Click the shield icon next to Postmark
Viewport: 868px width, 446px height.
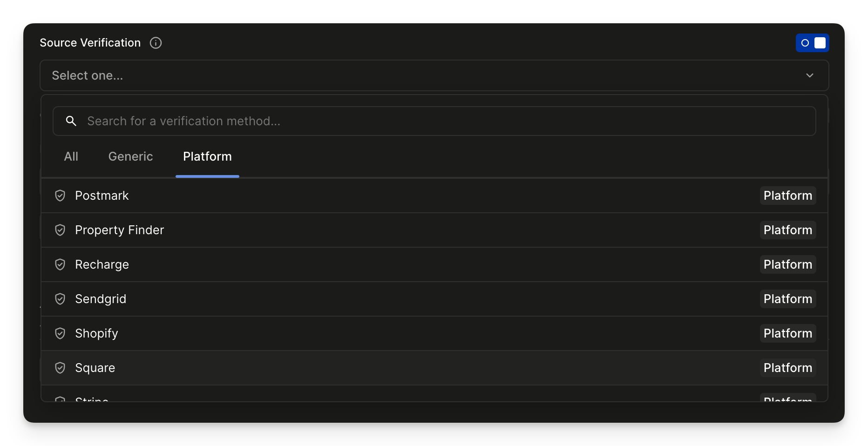[x=60, y=196]
